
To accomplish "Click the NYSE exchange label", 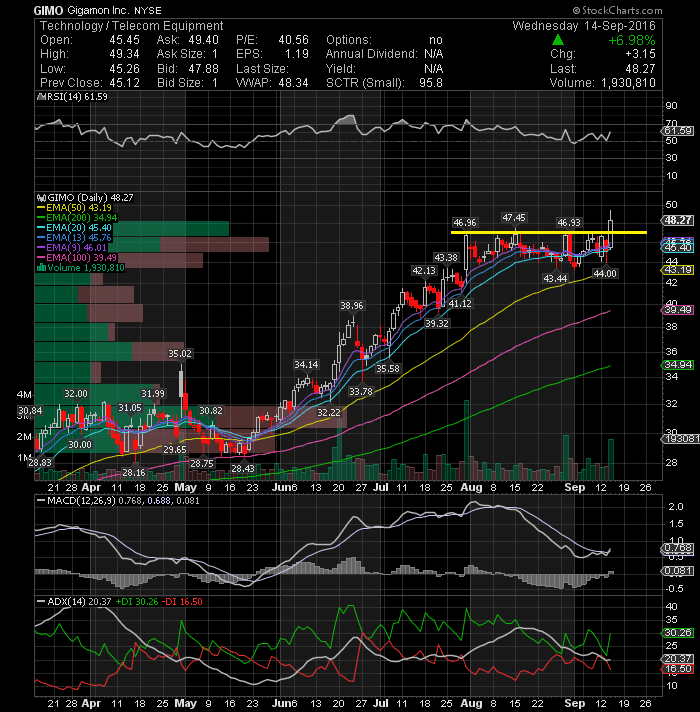I will [x=148, y=10].
